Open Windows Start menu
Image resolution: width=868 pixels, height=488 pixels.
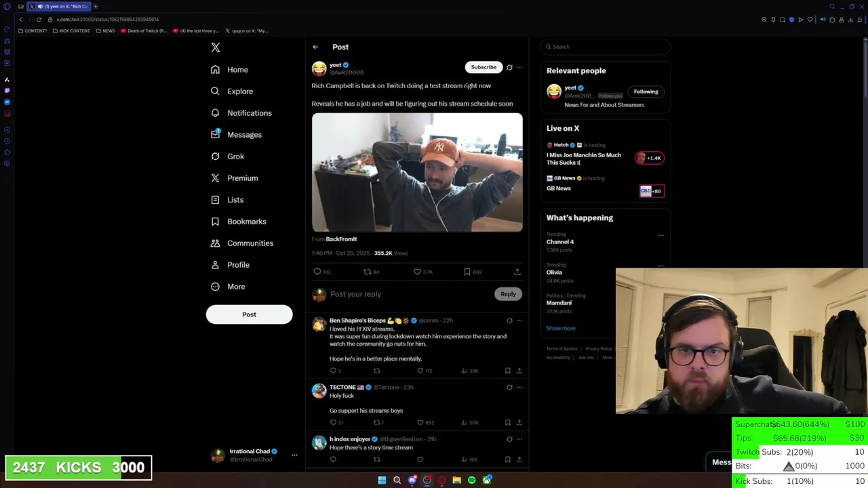pyautogui.click(x=382, y=480)
